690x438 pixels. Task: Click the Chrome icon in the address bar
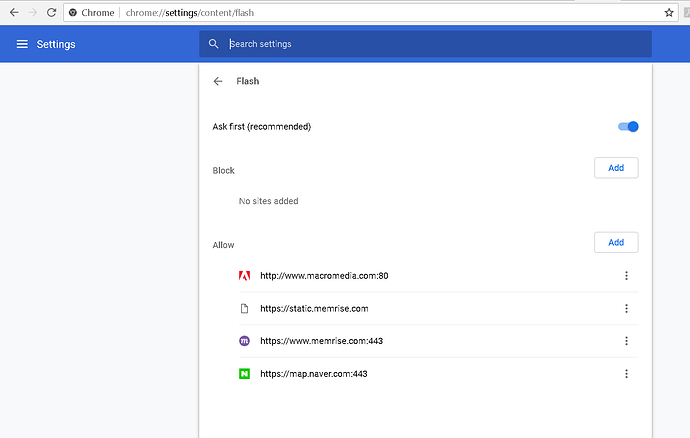pos(73,13)
